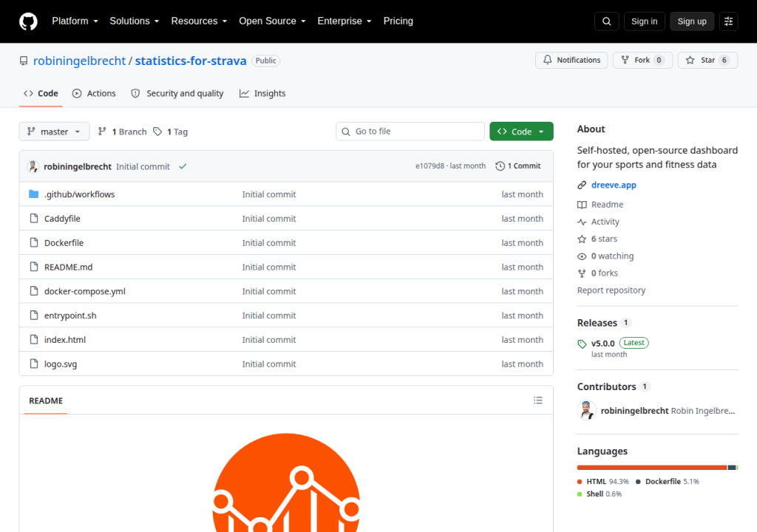Click the file icon for Caddyfile

34,218
